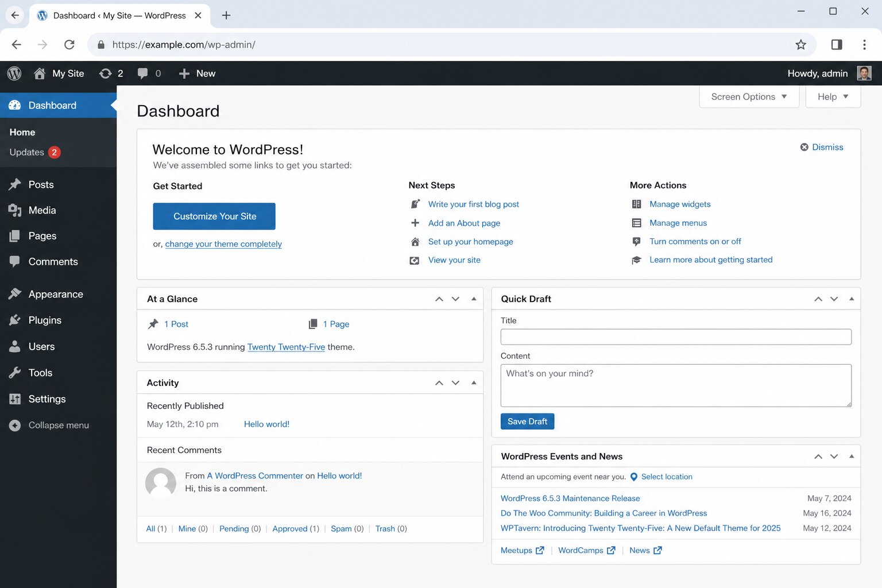
Task: Open a new browser tab with plus
Action: 226,16
